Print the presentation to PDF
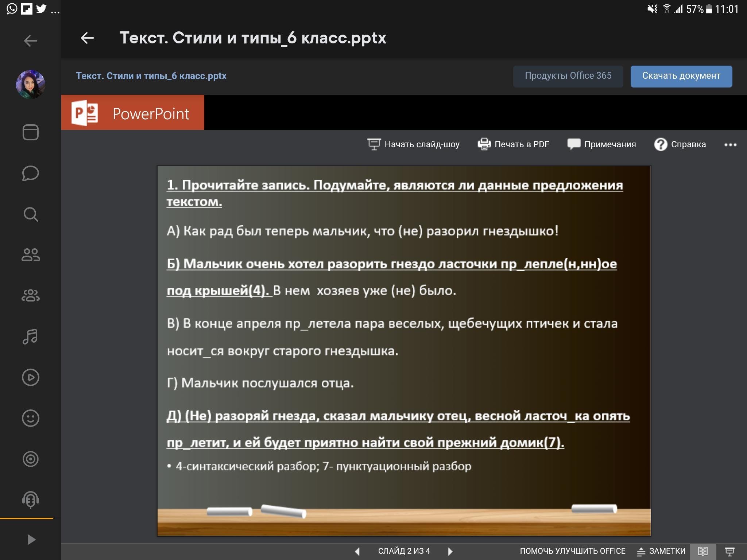747x560 pixels. [x=513, y=144]
